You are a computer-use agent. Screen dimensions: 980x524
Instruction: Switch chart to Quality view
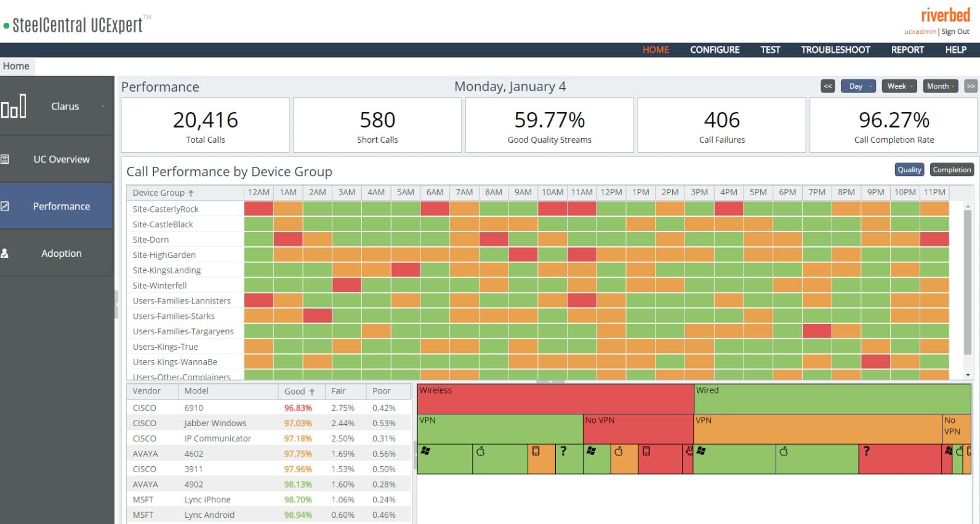(909, 170)
